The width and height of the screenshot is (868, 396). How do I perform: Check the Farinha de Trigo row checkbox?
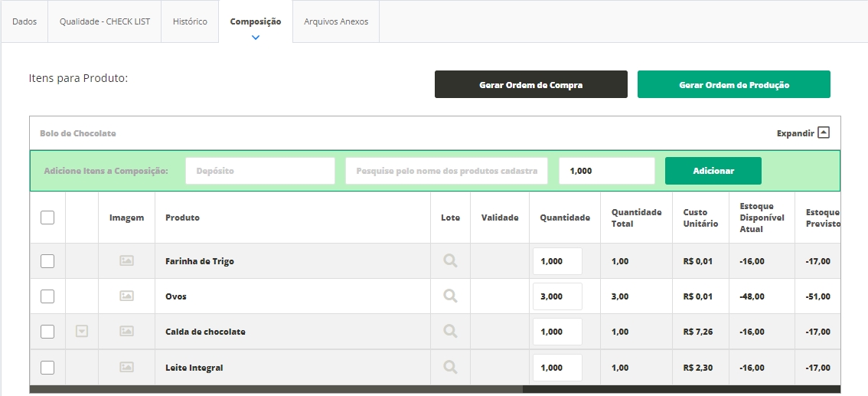pyautogui.click(x=47, y=261)
